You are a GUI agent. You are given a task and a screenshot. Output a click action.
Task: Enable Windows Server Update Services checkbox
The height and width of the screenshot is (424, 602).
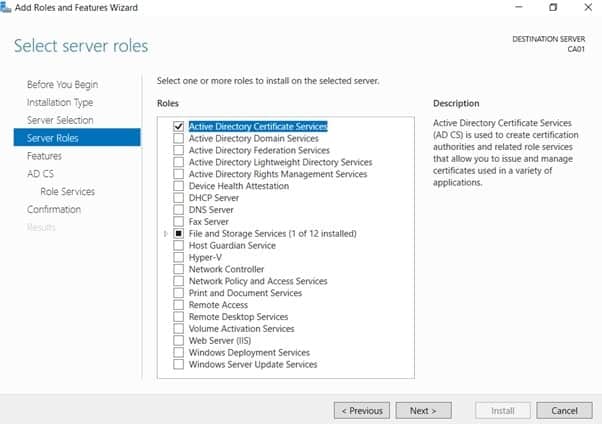click(179, 365)
